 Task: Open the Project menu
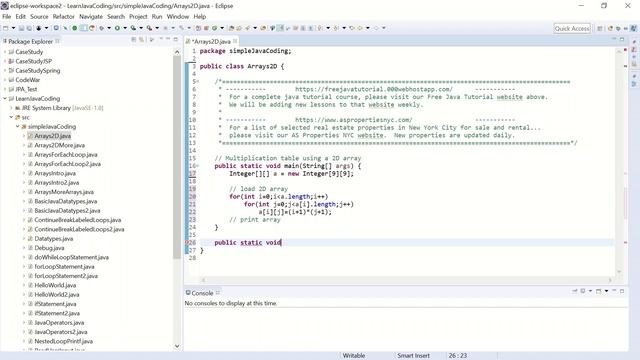[x=138, y=17]
